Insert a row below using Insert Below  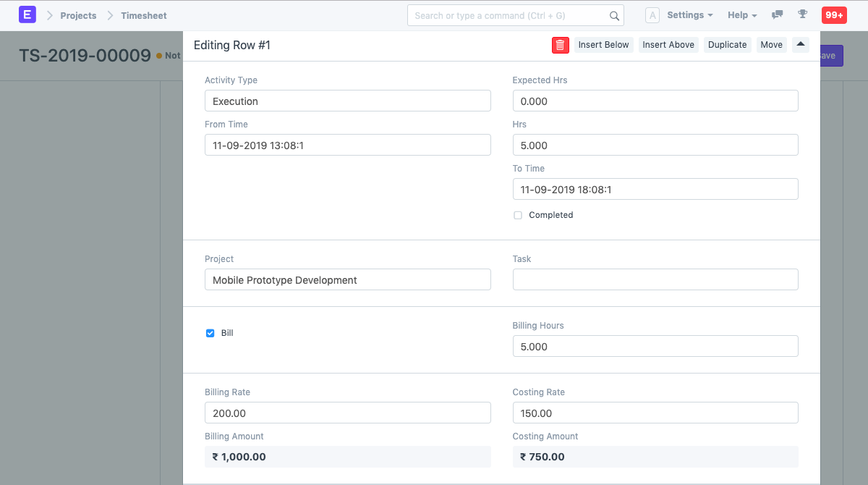(604, 44)
